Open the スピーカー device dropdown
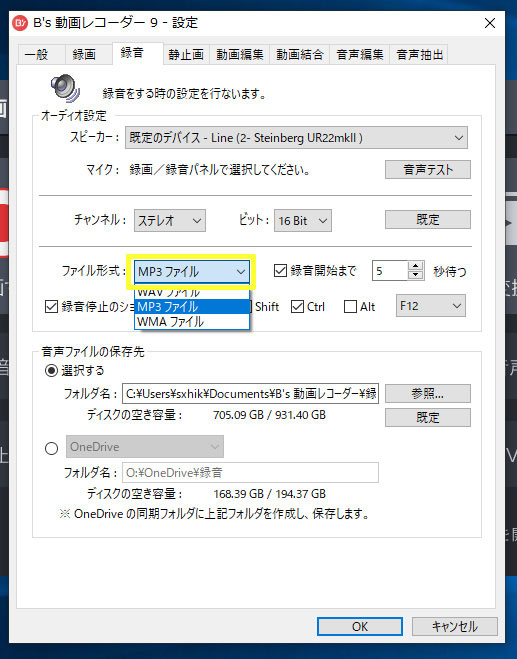517x659 pixels. coord(296,138)
